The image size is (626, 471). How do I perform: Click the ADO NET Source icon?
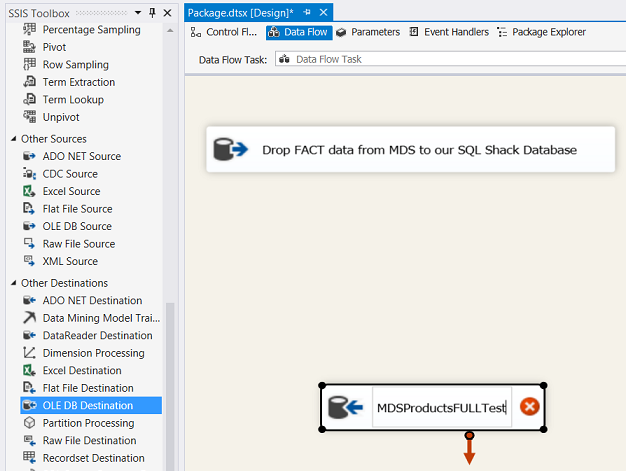tap(29, 156)
